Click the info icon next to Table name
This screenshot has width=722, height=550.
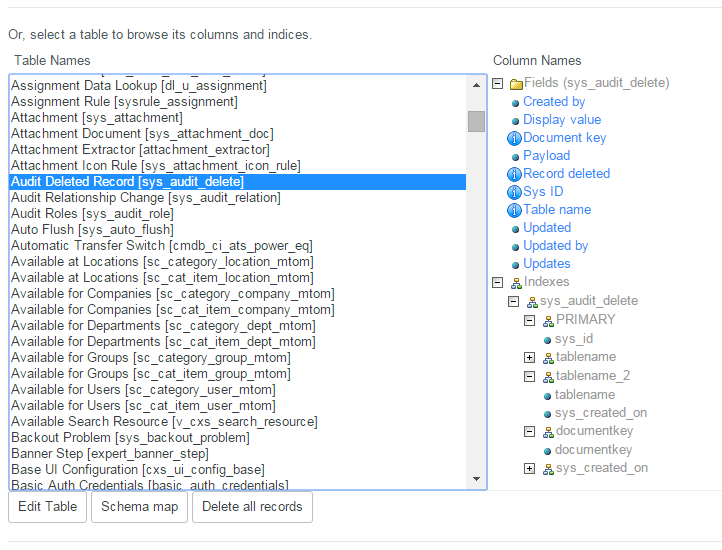coord(514,210)
